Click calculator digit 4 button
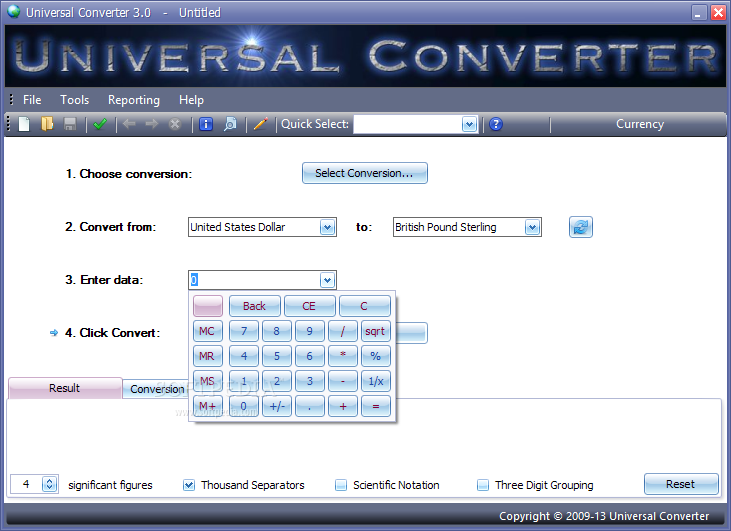 click(x=244, y=356)
